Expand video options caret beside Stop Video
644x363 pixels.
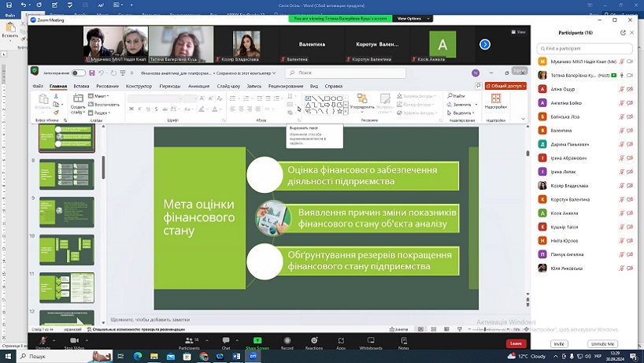point(87,340)
